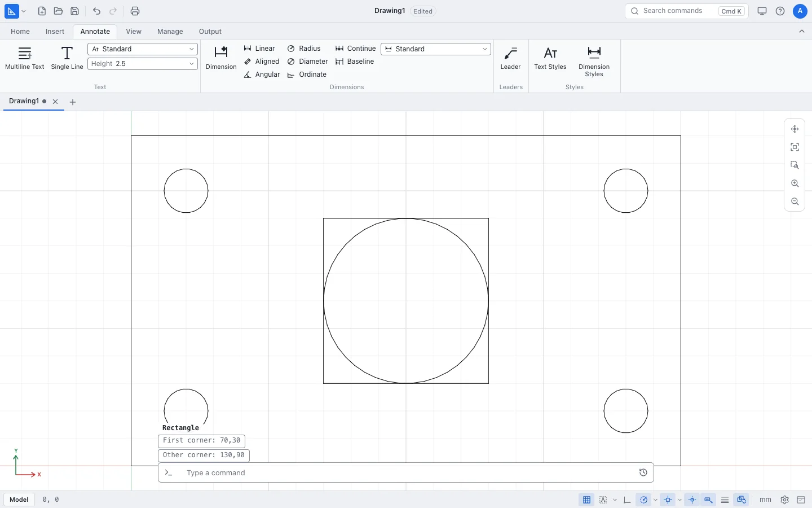
Task: Open Dimension Styles
Action: point(594,62)
